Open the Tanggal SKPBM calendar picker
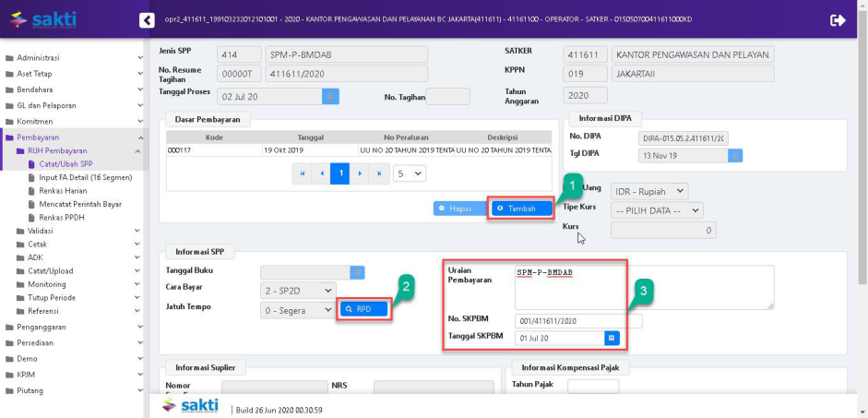 tap(611, 338)
